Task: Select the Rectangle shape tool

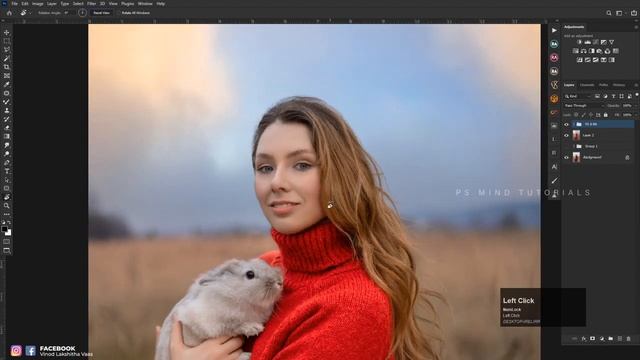Action: (7, 189)
